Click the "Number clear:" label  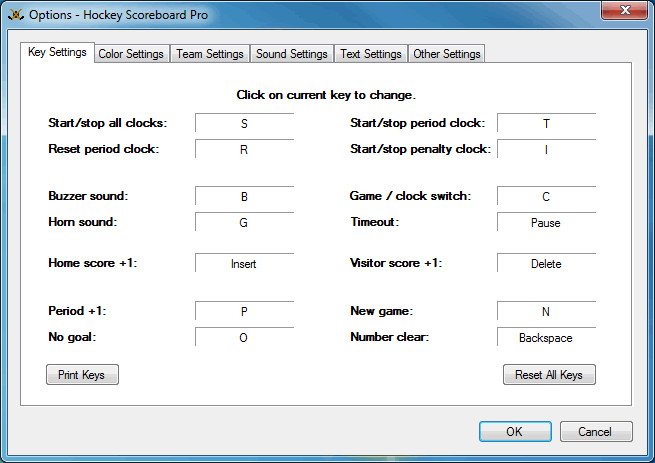point(389,337)
